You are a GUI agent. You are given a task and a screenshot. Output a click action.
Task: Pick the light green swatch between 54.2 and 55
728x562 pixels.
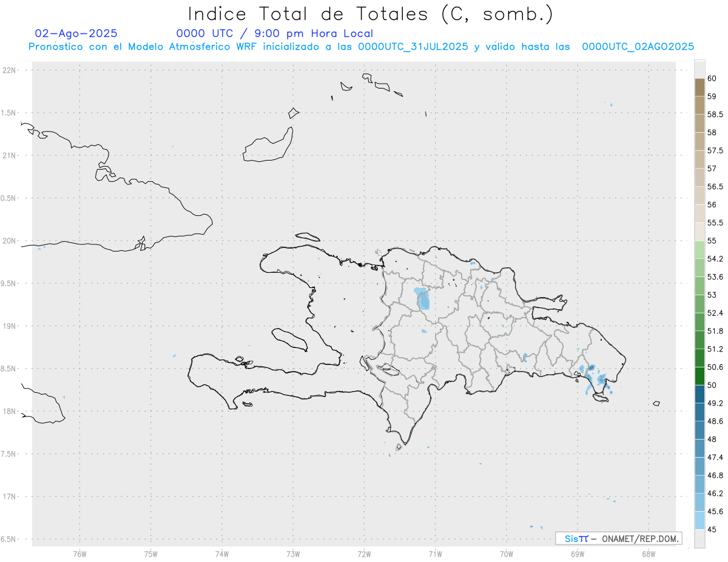click(699, 250)
